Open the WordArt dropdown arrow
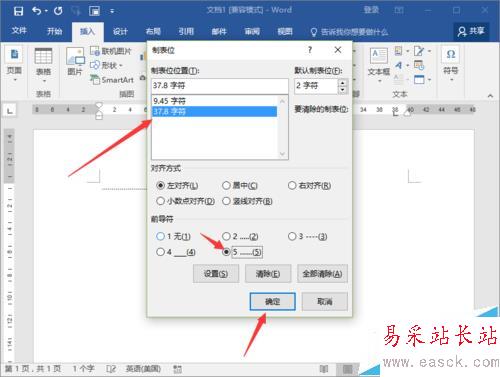 pyautogui.click(x=408, y=65)
